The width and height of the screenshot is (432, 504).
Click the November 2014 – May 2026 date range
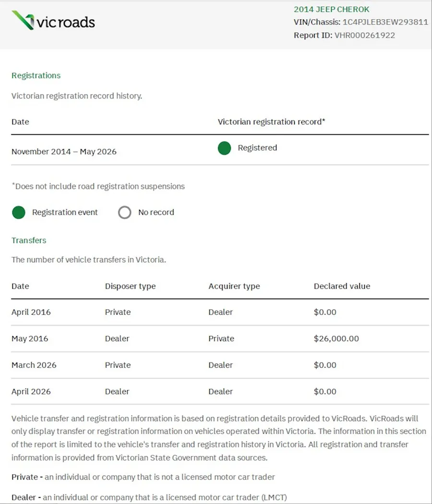(x=64, y=151)
